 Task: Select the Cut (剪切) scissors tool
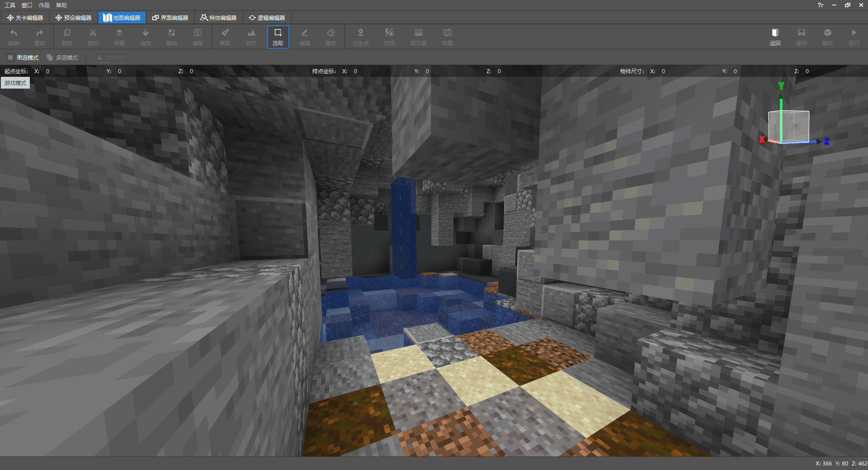[93, 37]
